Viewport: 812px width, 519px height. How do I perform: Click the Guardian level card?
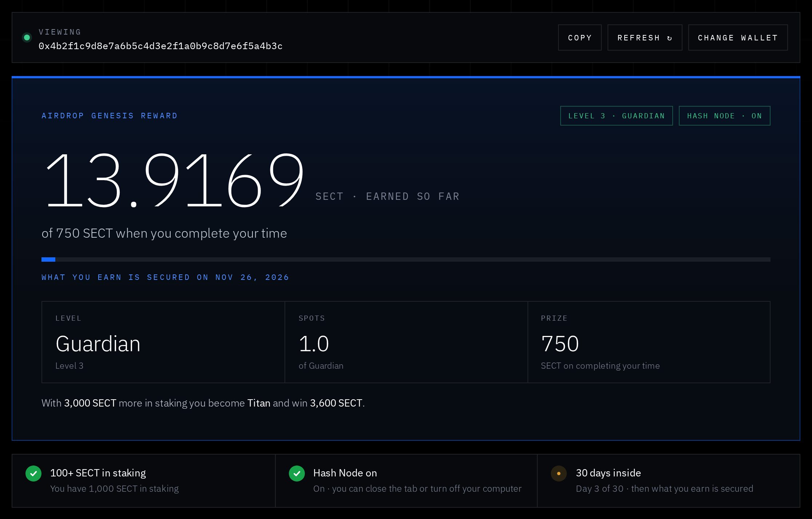(x=163, y=342)
